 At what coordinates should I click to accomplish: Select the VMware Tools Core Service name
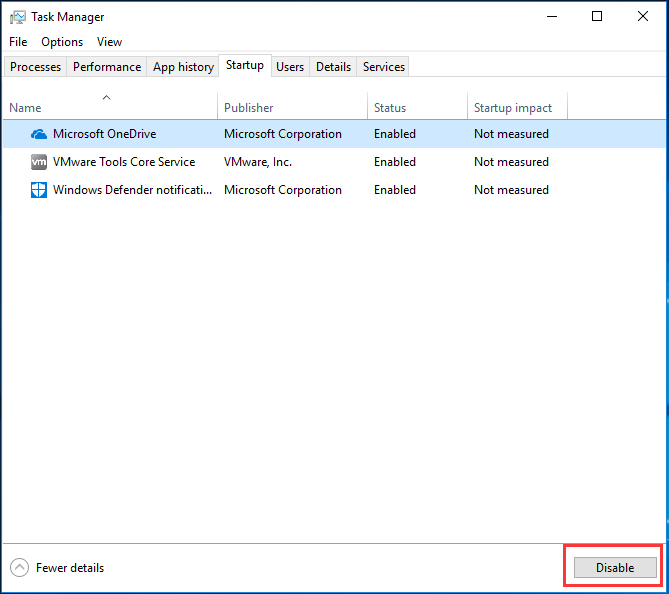(x=124, y=162)
